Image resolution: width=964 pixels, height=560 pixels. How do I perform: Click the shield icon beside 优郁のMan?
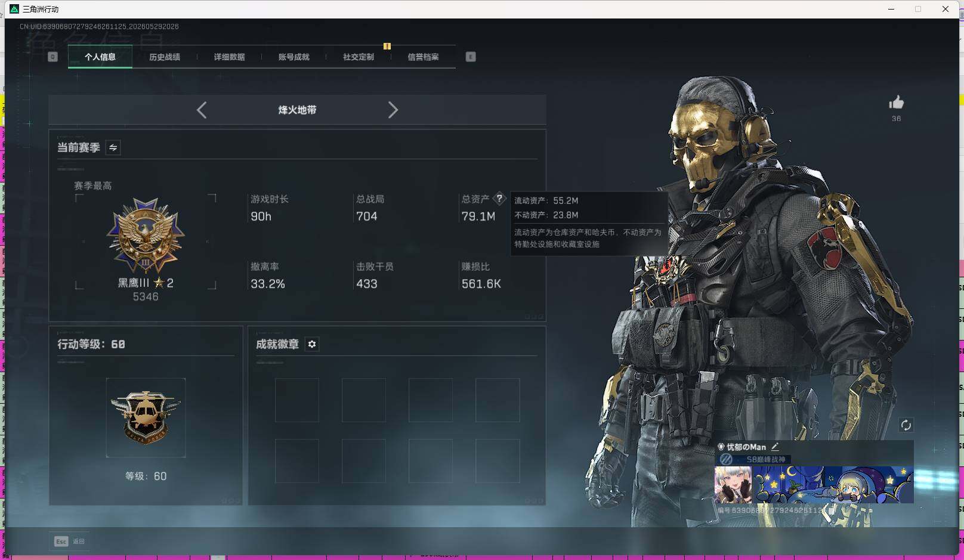(x=721, y=447)
